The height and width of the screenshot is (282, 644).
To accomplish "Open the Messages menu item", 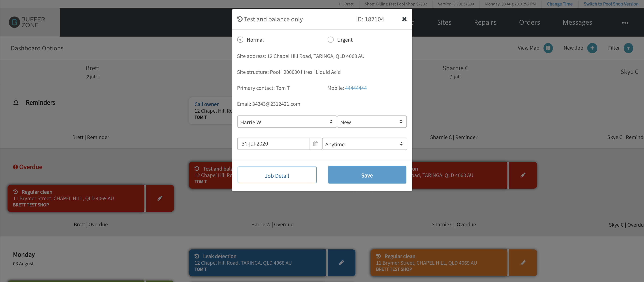I will pyautogui.click(x=577, y=22).
